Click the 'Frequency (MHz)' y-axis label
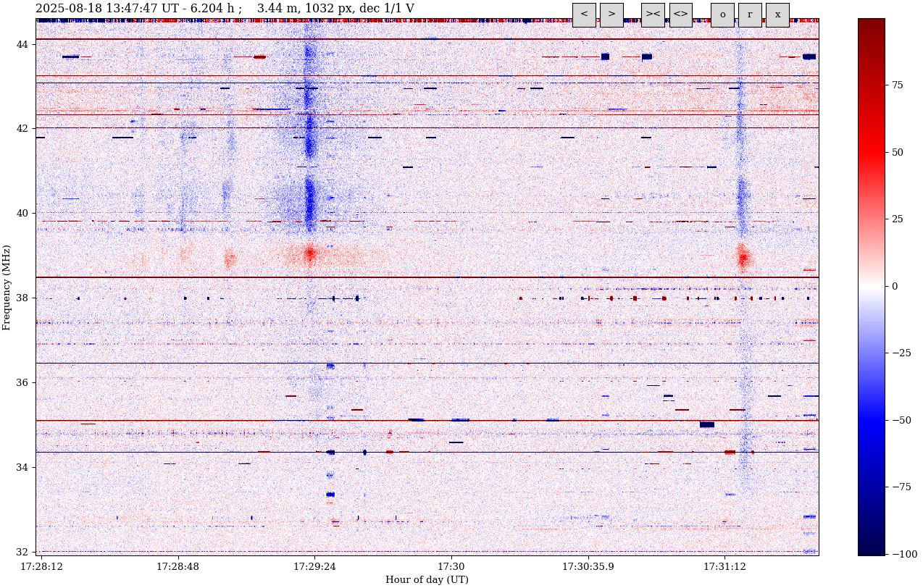Image resolution: width=923 pixels, height=588 pixels. (x=7, y=287)
